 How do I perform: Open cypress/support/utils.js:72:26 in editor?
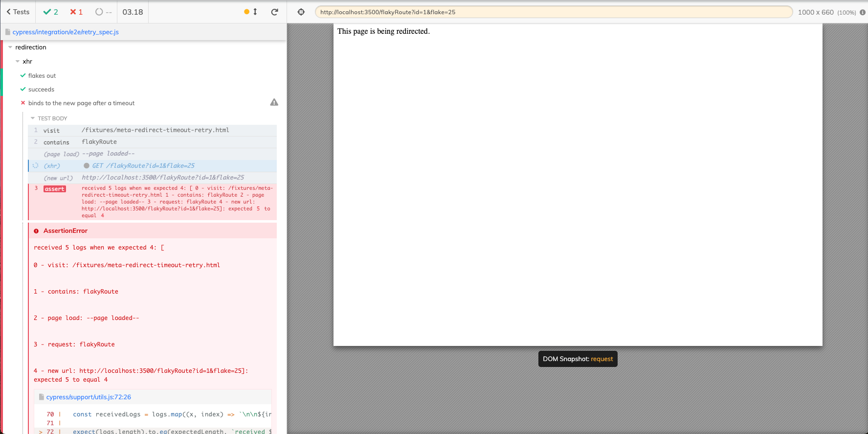(89, 397)
